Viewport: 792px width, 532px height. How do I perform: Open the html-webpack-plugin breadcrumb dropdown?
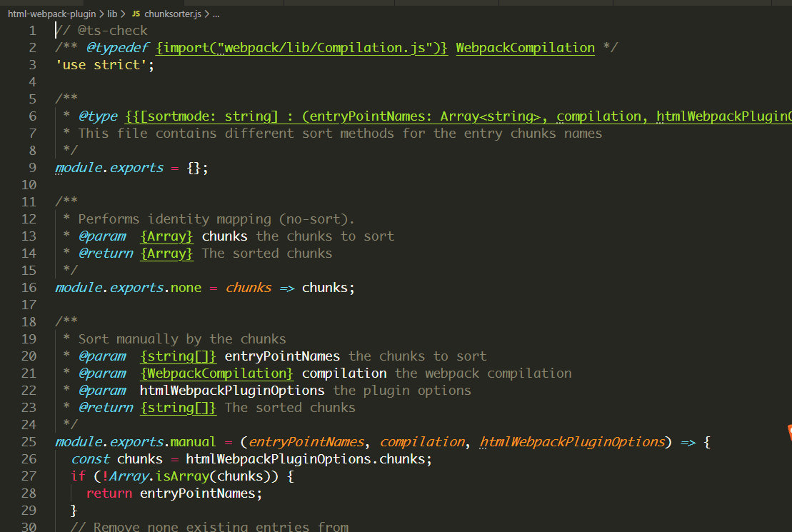51,13
